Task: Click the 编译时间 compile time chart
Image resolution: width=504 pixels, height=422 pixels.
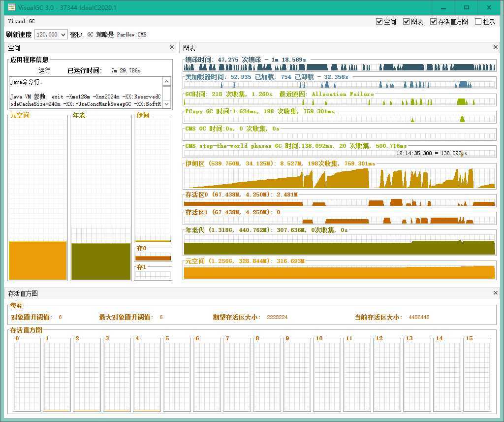Action: 339,67
